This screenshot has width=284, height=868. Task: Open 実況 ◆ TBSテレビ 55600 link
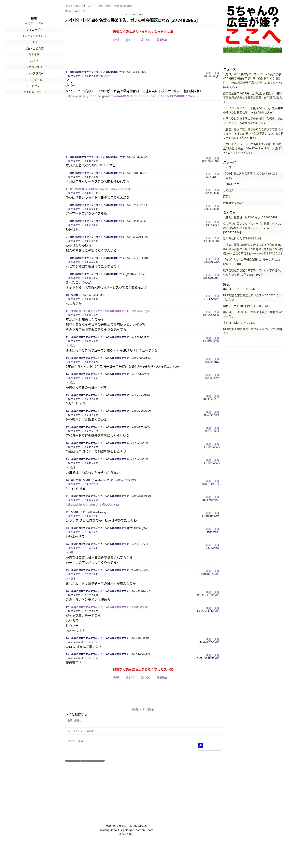pos(241,289)
